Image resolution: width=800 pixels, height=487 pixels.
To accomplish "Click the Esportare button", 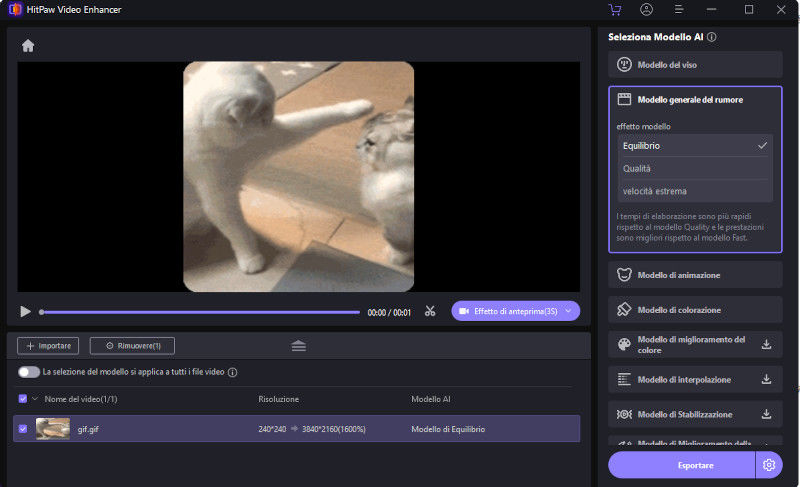I will [x=682, y=465].
